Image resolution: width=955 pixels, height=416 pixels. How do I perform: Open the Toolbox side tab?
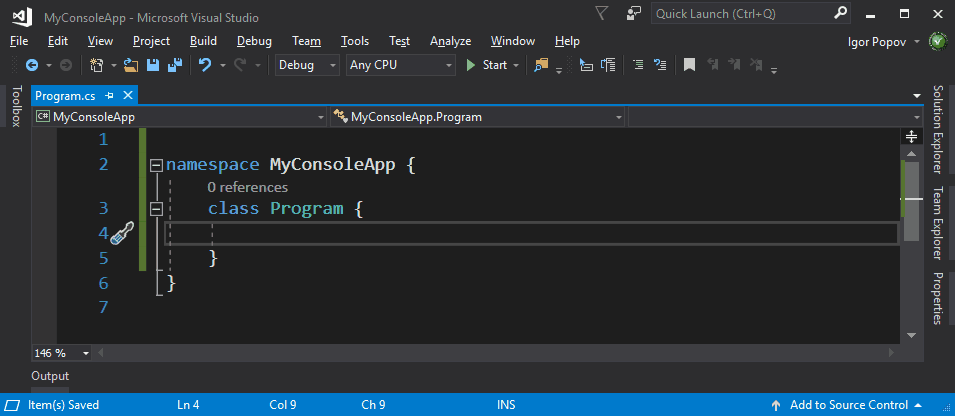tap(16, 106)
